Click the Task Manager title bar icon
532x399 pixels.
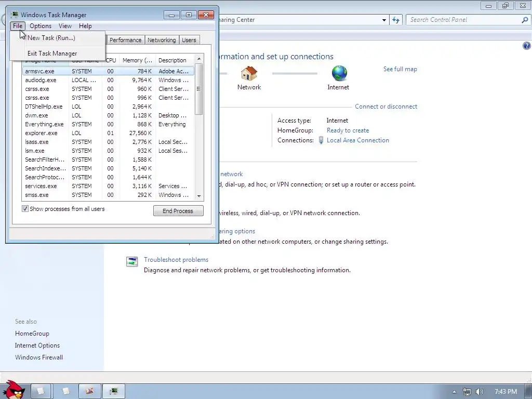coord(15,15)
